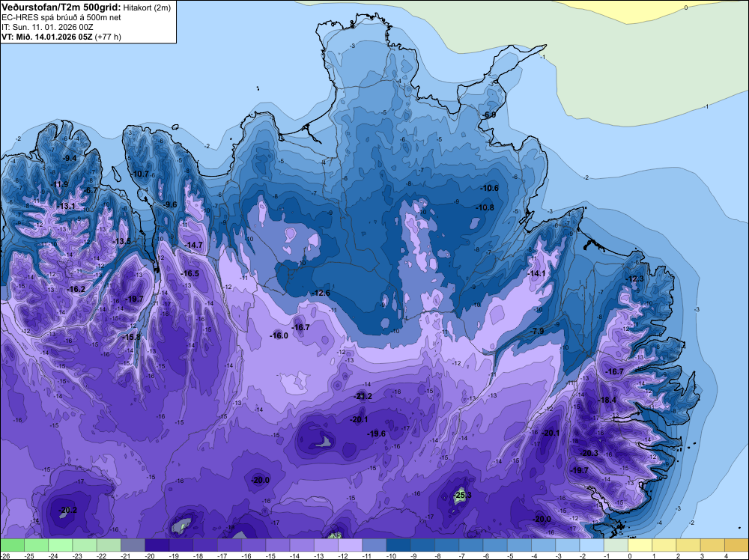Click the -12.6 temperature value on the map

(321, 293)
